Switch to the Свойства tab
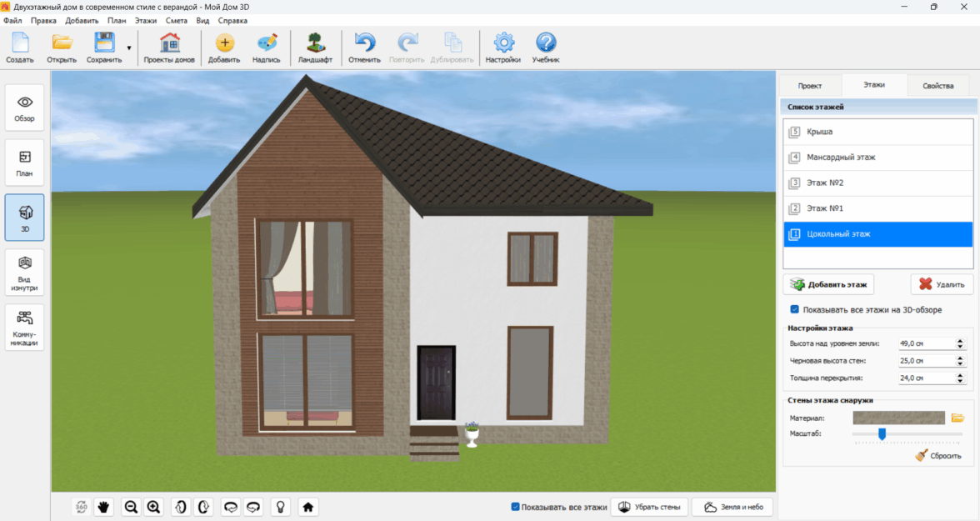 point(938,86)
